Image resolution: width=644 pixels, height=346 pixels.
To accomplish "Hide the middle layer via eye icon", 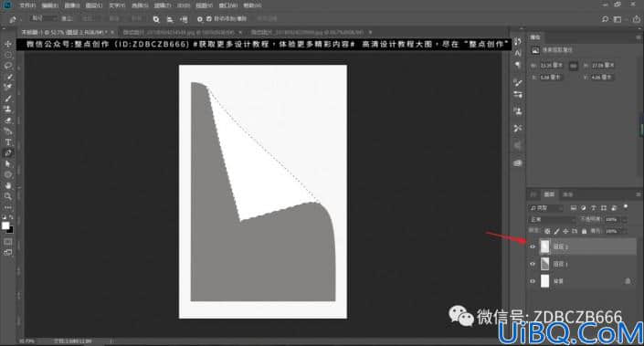I will (x=533, y=264).
